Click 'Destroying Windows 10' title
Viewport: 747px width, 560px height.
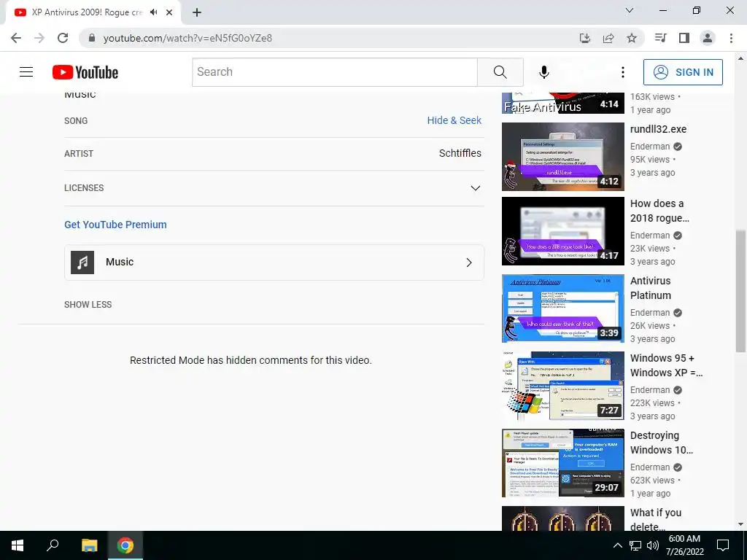point(661,443)
